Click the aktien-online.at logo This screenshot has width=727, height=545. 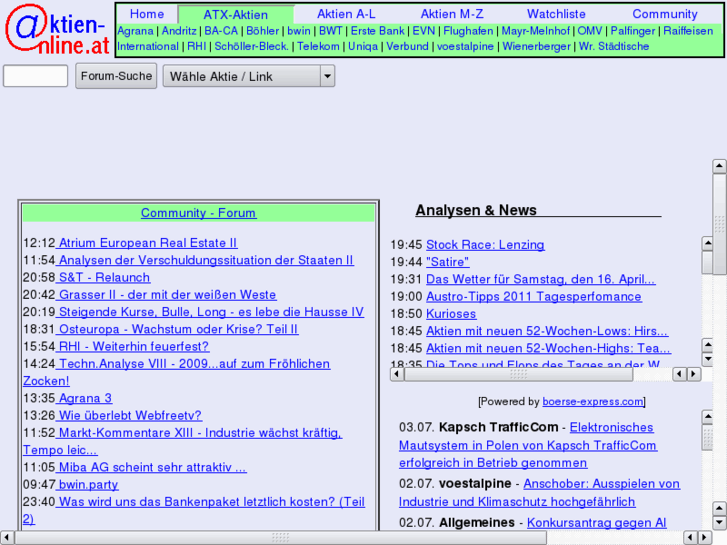57,29
